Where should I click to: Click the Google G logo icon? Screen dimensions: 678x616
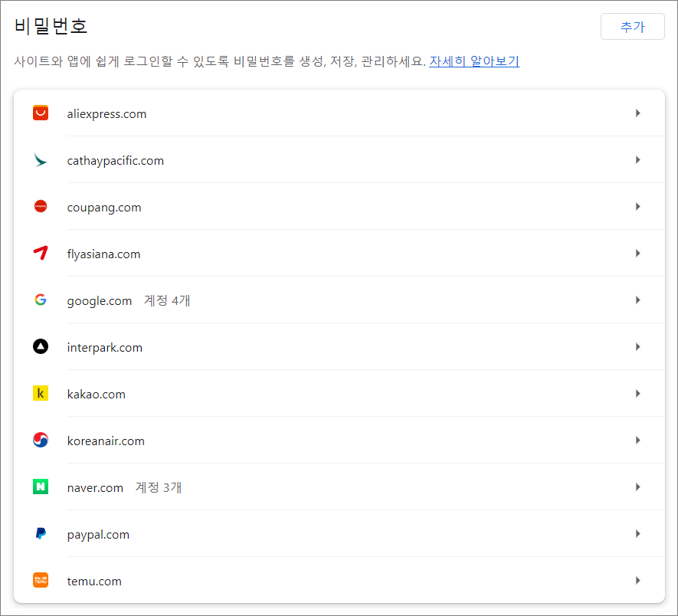pos(41,300)
